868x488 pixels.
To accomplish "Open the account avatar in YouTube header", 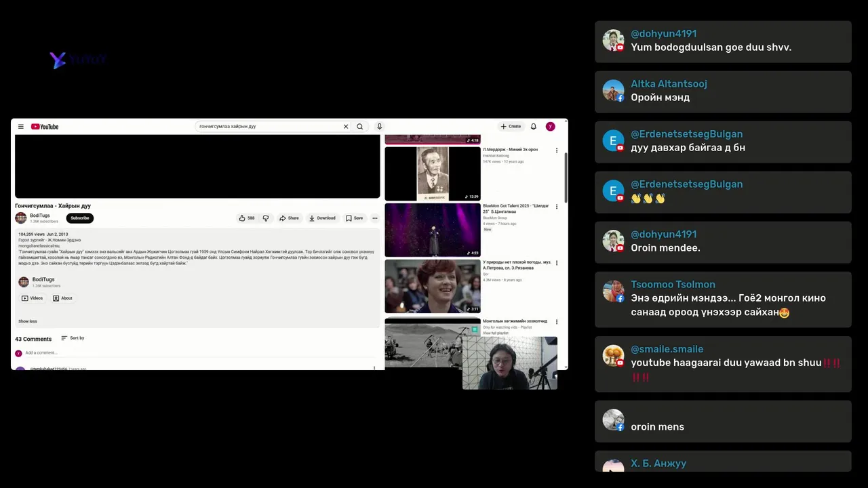I will click(551, 127).
